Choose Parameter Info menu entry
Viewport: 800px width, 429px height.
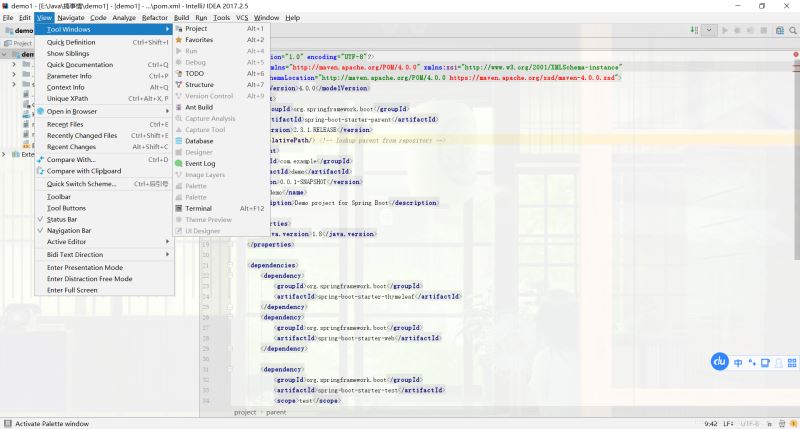pos(104,76)
